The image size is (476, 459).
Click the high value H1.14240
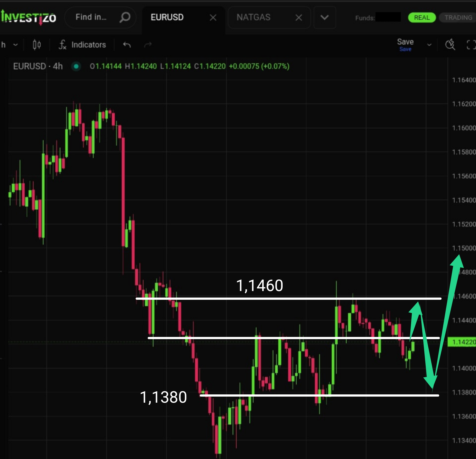(x=141, y=66)
